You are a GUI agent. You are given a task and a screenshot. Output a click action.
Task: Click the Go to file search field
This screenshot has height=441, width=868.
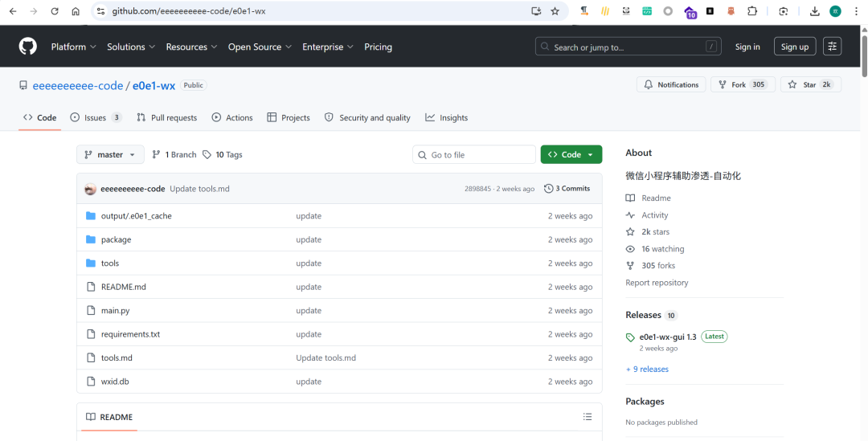coord(474,155)
